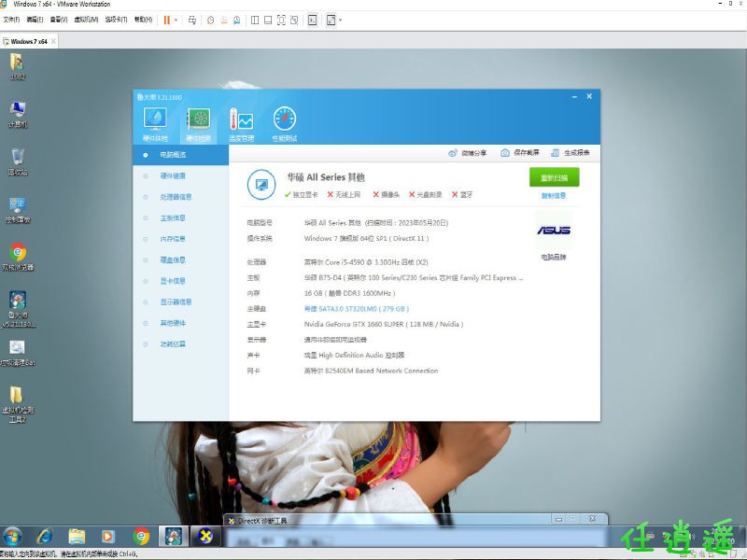The width and height of the screenshot is (747, 560).
Task: Close the Windows 7 x64 tab
Action: (x=53, y=41)
